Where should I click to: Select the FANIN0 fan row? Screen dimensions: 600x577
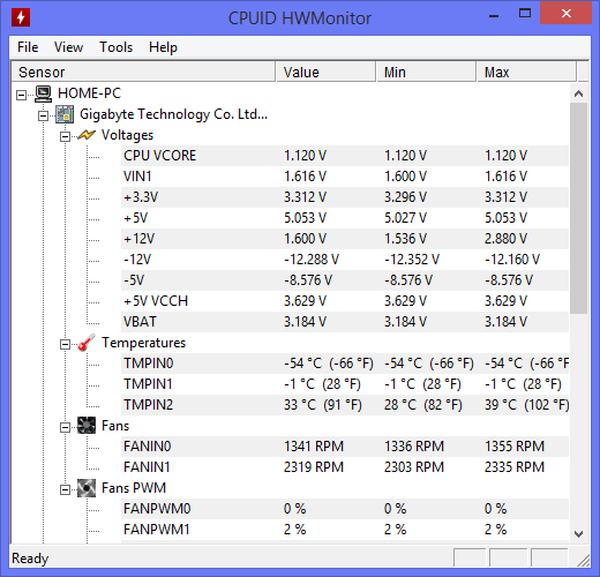[345, 447]
